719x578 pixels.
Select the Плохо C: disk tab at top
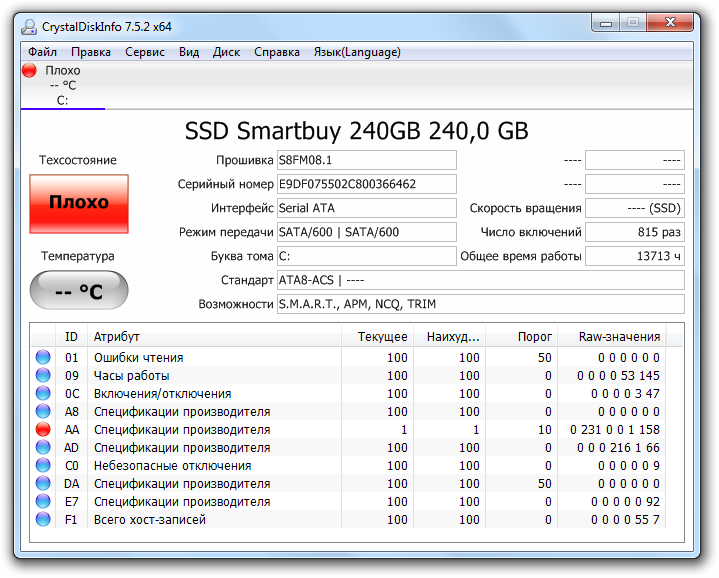click(63, 85)
